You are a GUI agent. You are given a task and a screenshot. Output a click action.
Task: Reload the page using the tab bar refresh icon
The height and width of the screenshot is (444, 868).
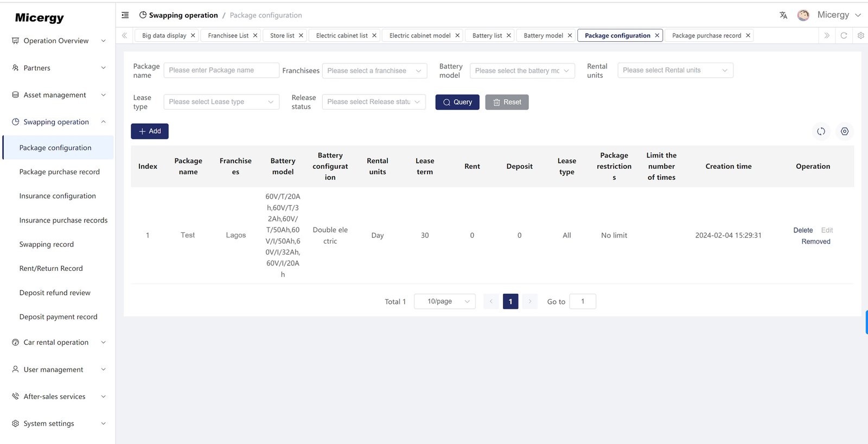coord(844,35)
